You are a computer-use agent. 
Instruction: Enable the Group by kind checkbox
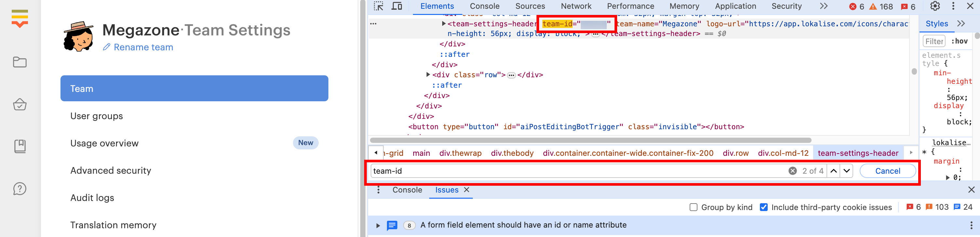[693, 207]
